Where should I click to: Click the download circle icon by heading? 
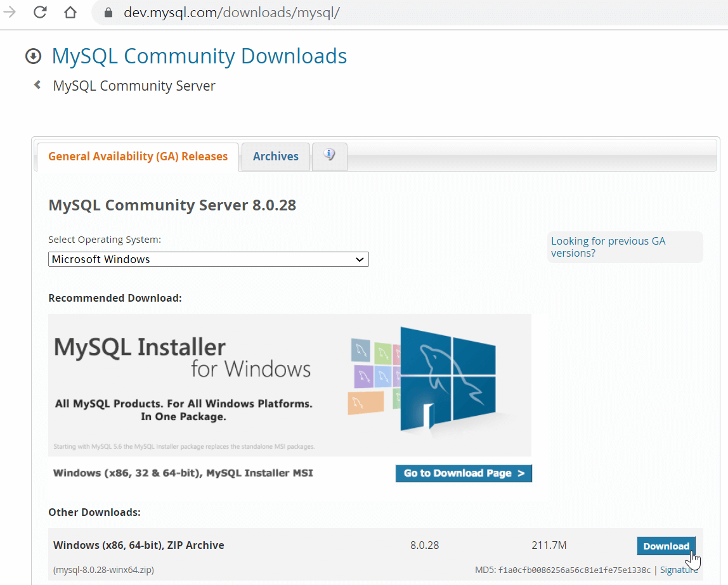click(34, 56)
